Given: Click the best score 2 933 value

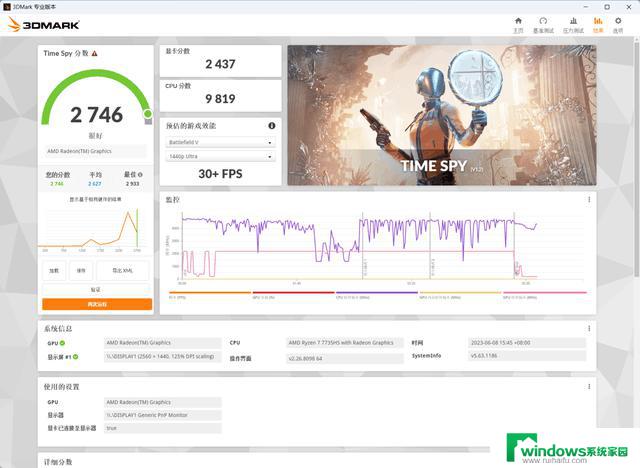Looking at the screenshot, I should (133, 184).
